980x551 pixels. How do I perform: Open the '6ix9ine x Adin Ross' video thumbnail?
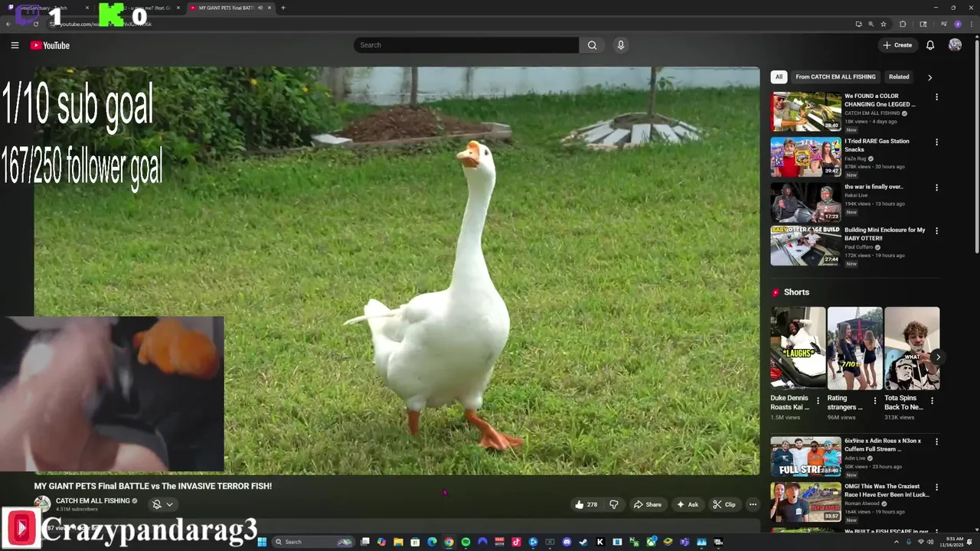pyautogui.click(x=805, y=456)
